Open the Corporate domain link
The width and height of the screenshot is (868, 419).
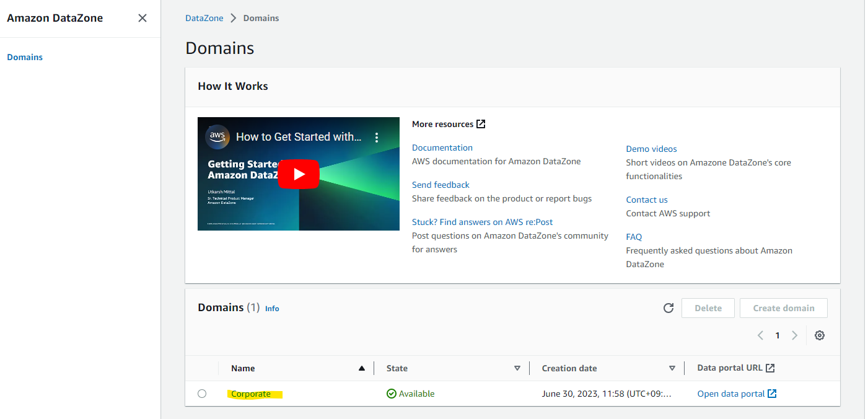click(251, 394)
